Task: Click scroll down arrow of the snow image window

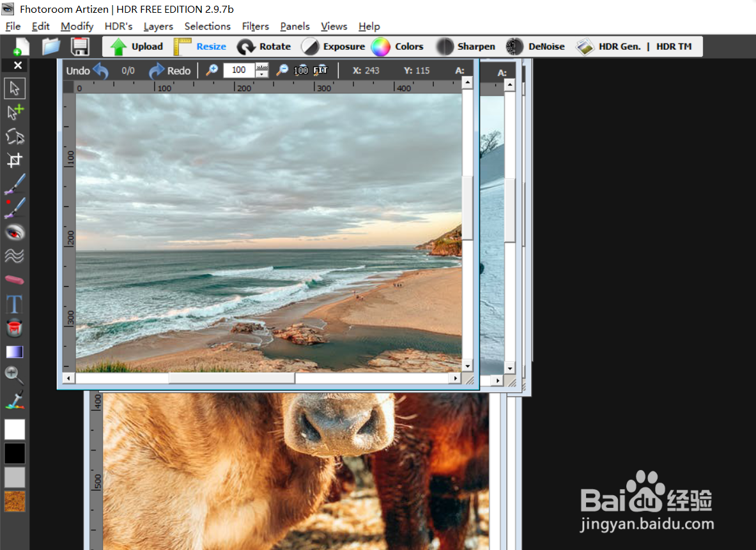Action: (x=509, y=369)
